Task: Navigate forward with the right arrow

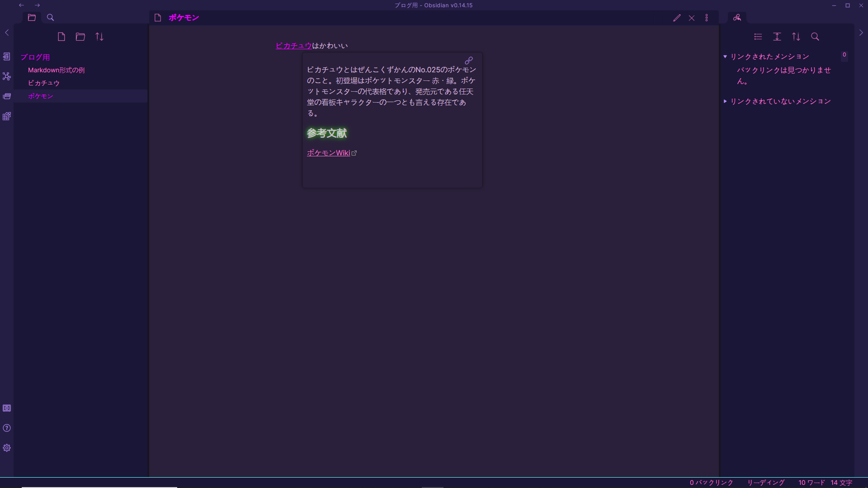Action: click(x=38, y=5)
